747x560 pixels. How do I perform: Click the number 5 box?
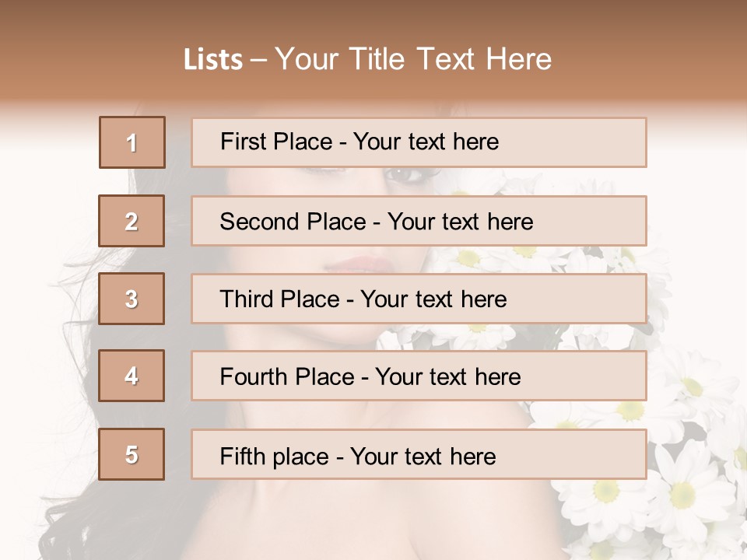[x=132, y=454]
